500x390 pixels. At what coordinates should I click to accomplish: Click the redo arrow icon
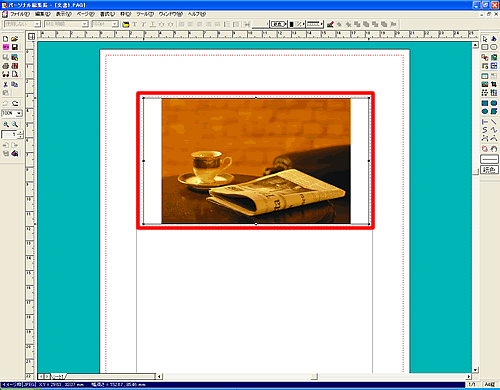pyautogui.click(x=15, y=103)
